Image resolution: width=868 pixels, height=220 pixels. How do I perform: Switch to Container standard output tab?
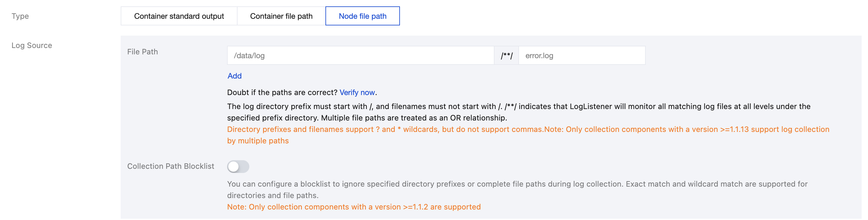(179, 16)
